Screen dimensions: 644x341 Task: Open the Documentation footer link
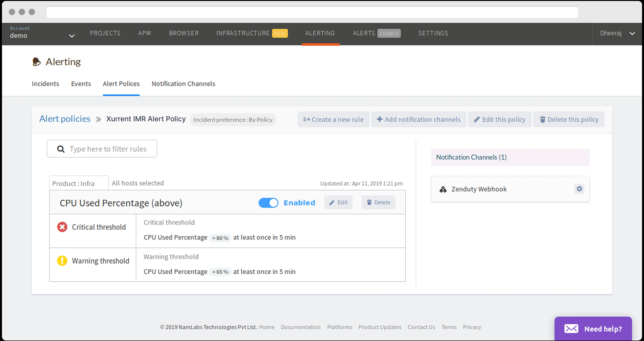tap(301, 327)
